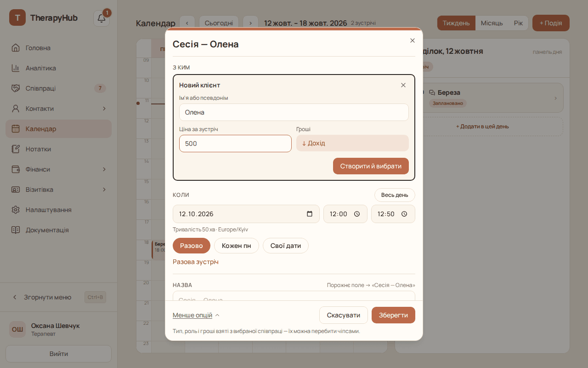The height and width of the screenshot is (368, 588).
Task: Click the + Подія button
Action: 551,23
